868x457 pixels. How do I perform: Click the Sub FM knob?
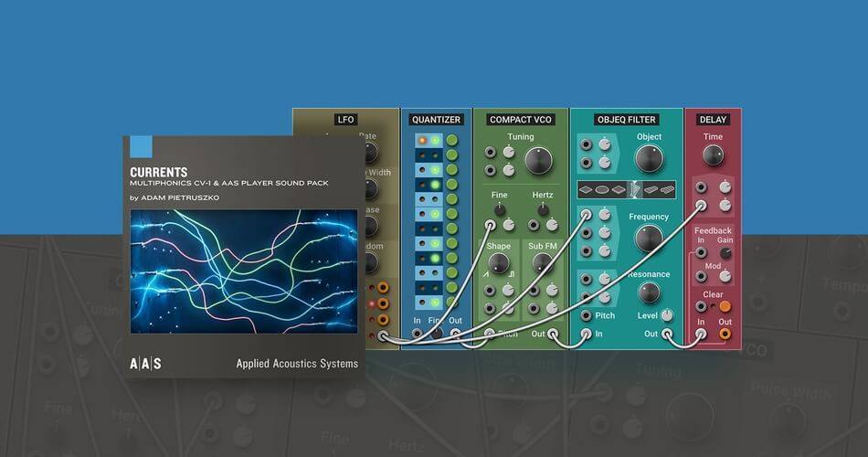tap(543, 264)
